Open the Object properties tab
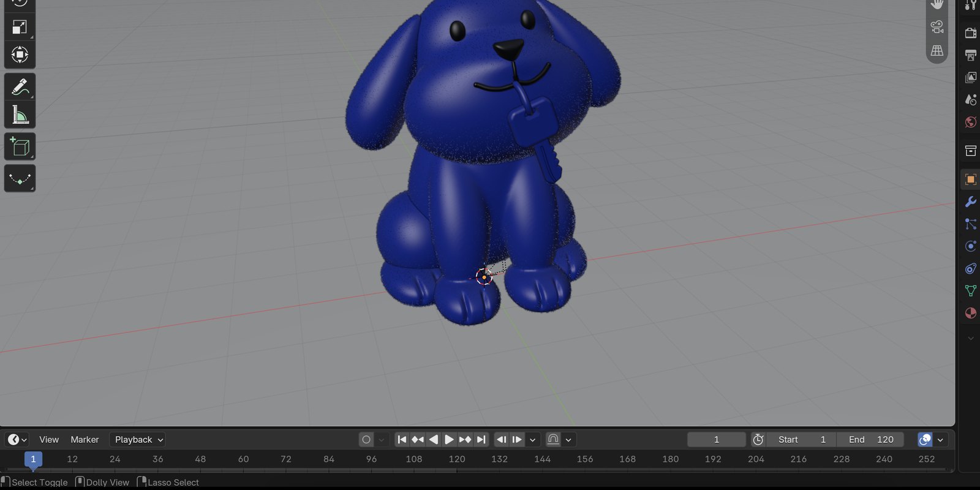Image resolution: width=980 pixels, height=490 pixels. 971,179
